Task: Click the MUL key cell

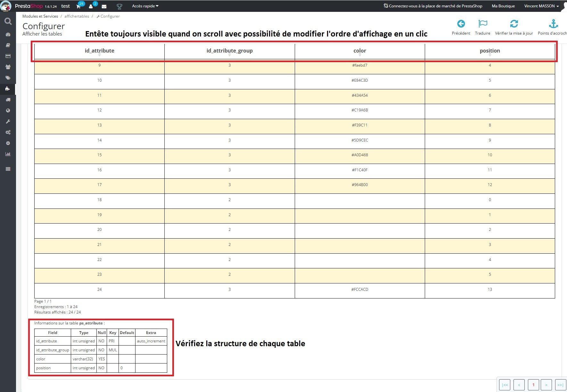Action: (113, 350)
